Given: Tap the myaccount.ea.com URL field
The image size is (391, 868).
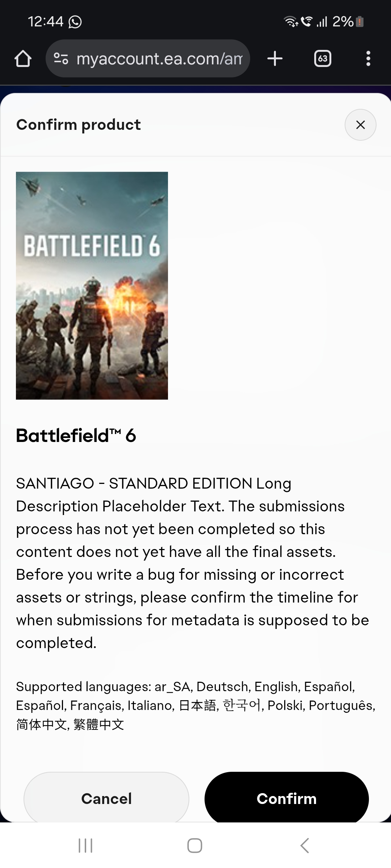Looking at the screenshot, I should point(159,59).
